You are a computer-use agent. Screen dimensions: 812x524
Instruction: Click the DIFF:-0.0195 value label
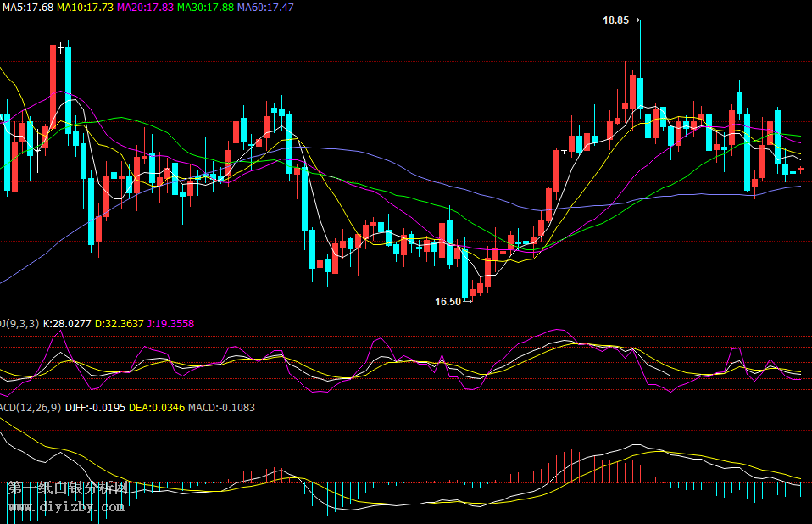tap(96, 408)
